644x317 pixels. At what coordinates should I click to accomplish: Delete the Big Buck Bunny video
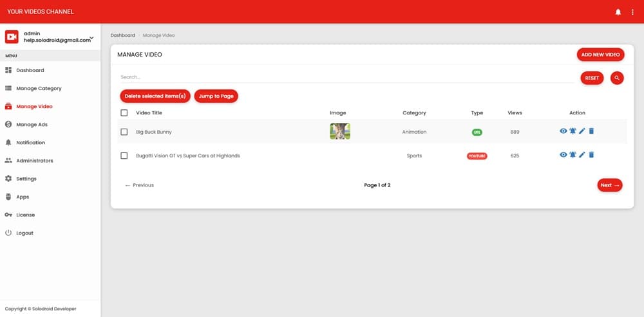592,131
